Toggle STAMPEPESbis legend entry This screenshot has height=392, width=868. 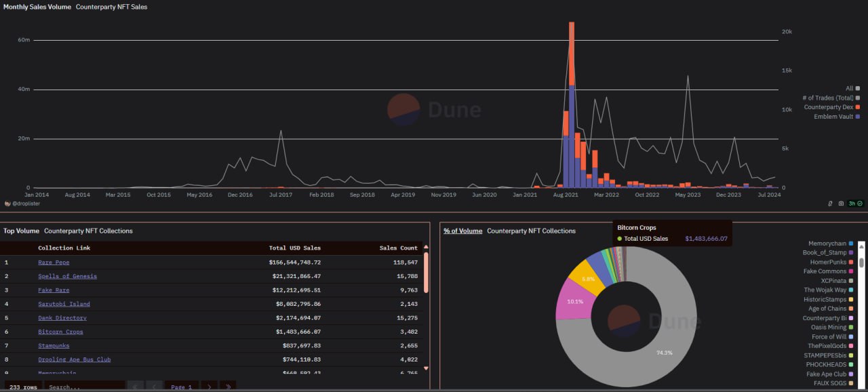[829, 355]
